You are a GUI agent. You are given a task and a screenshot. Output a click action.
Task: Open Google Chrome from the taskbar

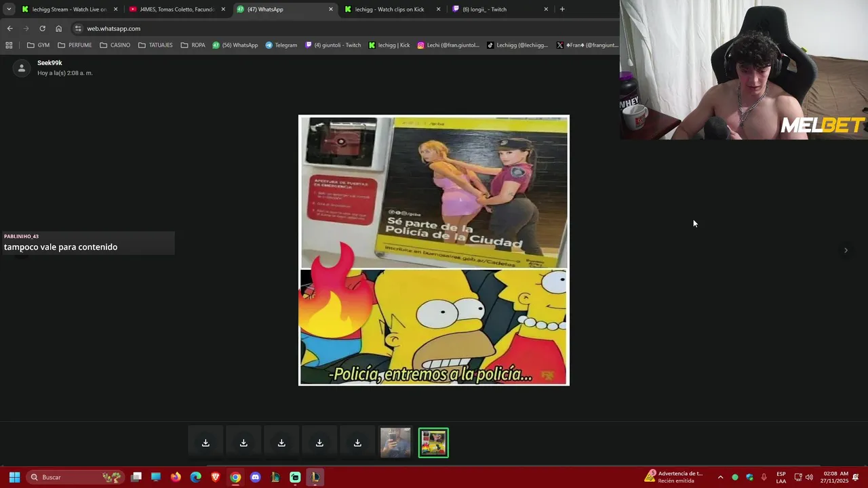pos(235,477)
